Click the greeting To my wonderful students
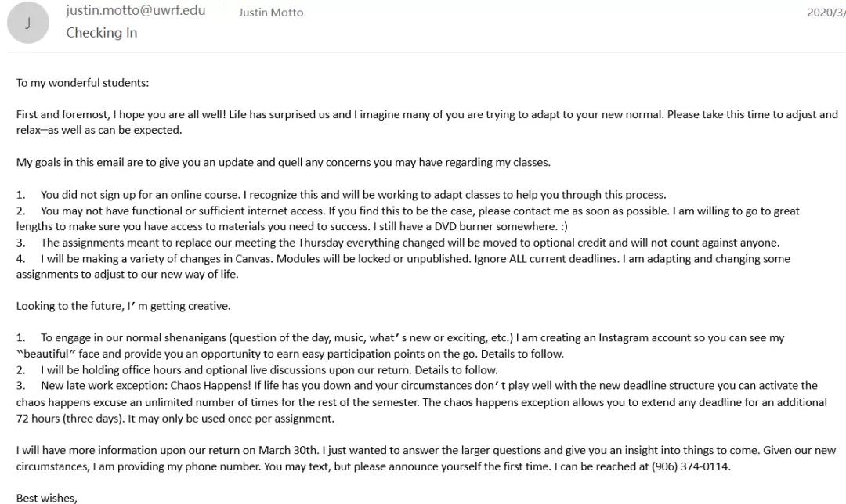846x504 pixels. (82, 82)
